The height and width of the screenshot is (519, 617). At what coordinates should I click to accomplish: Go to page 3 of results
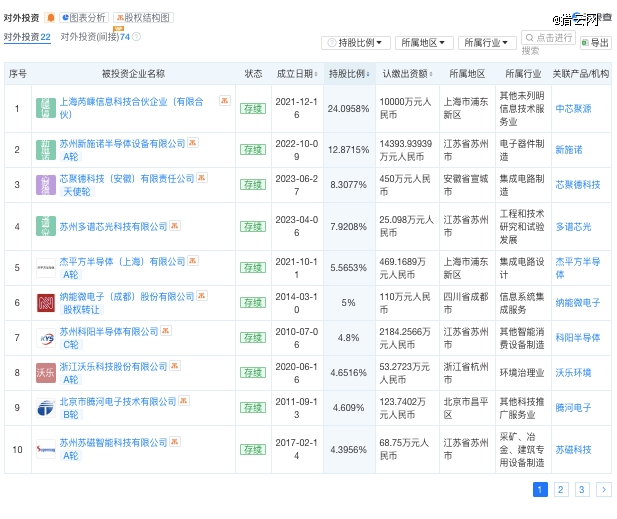[582, 489]
